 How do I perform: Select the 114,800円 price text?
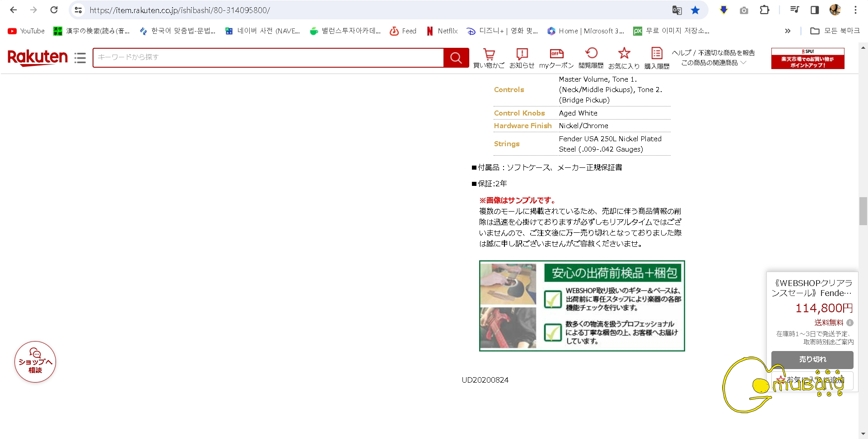pyautogui.click(x=824, y=308)
